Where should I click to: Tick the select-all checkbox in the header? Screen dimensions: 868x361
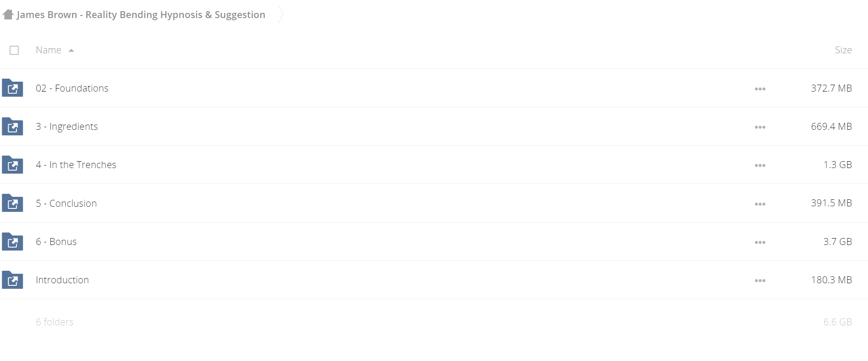coord(14,50)
